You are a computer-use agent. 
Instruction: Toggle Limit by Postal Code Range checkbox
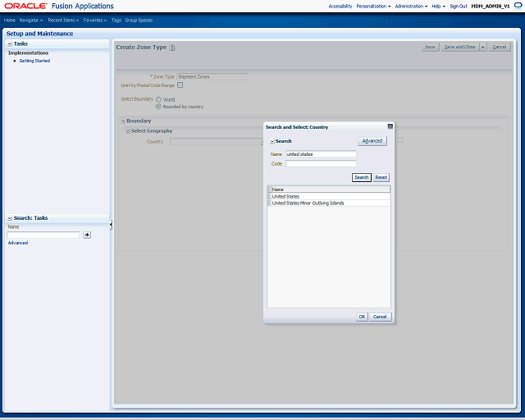coord(180,85)
